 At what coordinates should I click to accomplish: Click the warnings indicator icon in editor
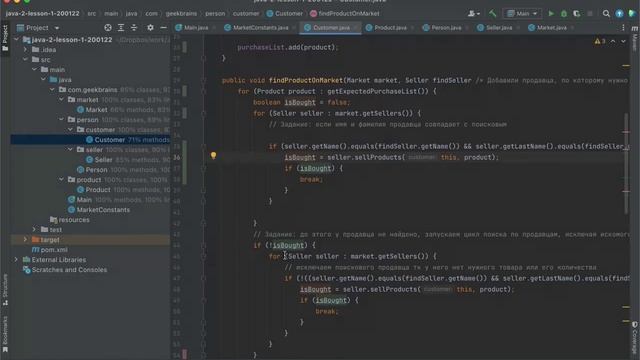pos(600,41)
